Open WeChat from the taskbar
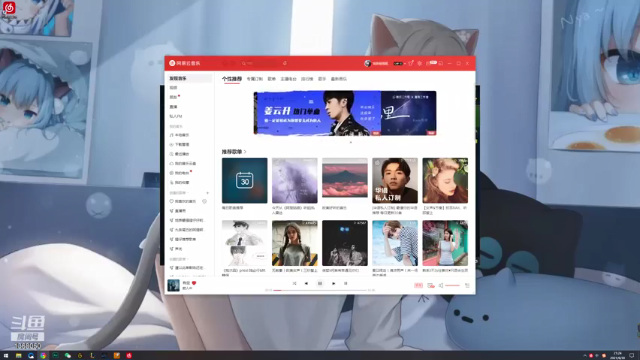Image resolution: width=640 pixels, height=360 pixels. click(x=67, y=356)
